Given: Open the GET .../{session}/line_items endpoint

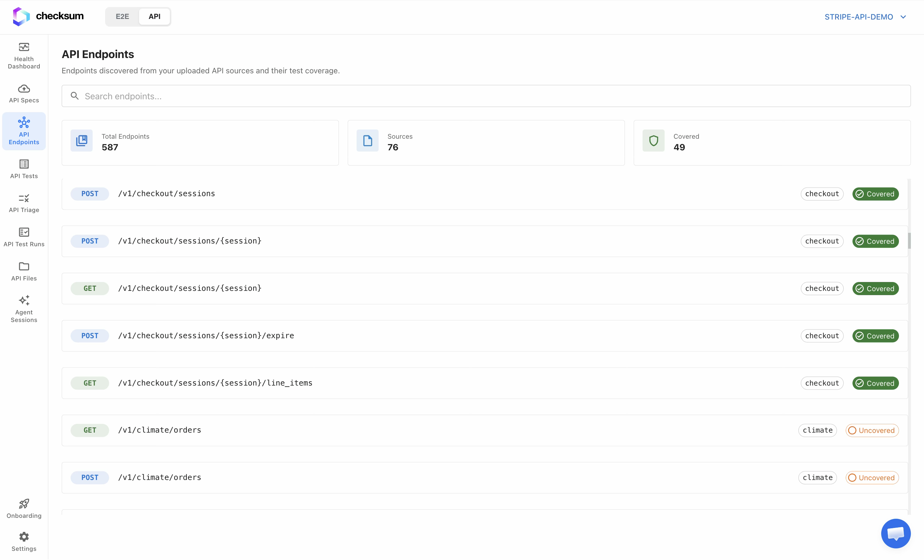Looking at the screenshot, I should [485, 383].
